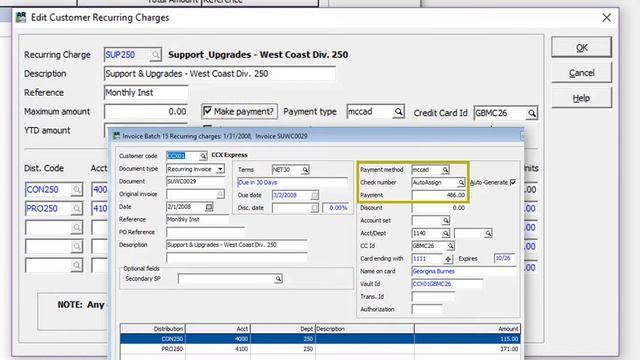
Task: Click PO Reference field
Action: (205, 232)
